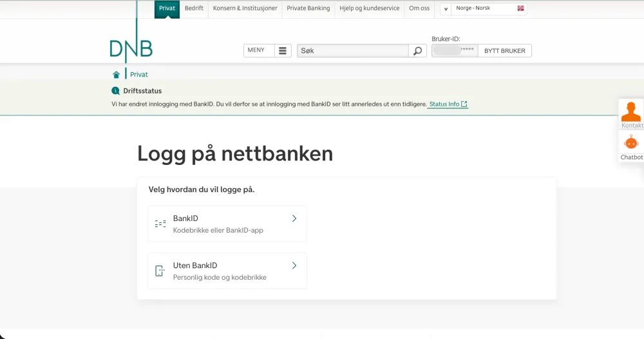Click the BankID code pattern icon
This screenshot has height=339, width=644.
[160, 224]
